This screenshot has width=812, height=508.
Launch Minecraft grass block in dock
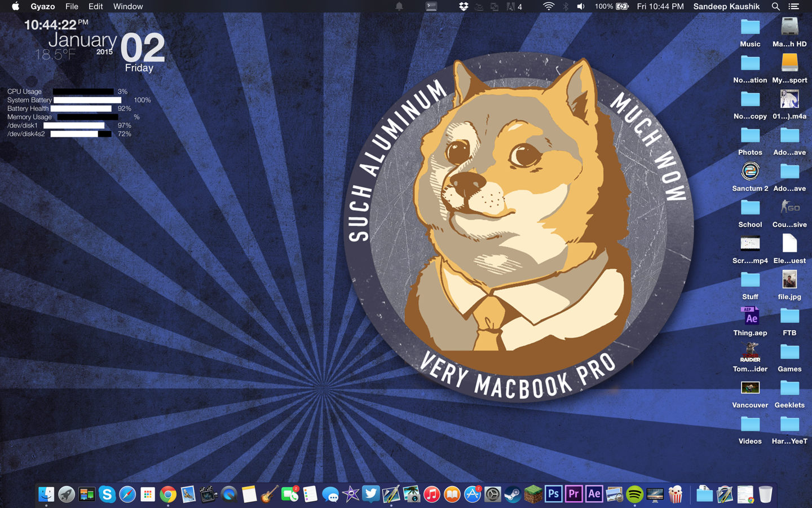533,494
